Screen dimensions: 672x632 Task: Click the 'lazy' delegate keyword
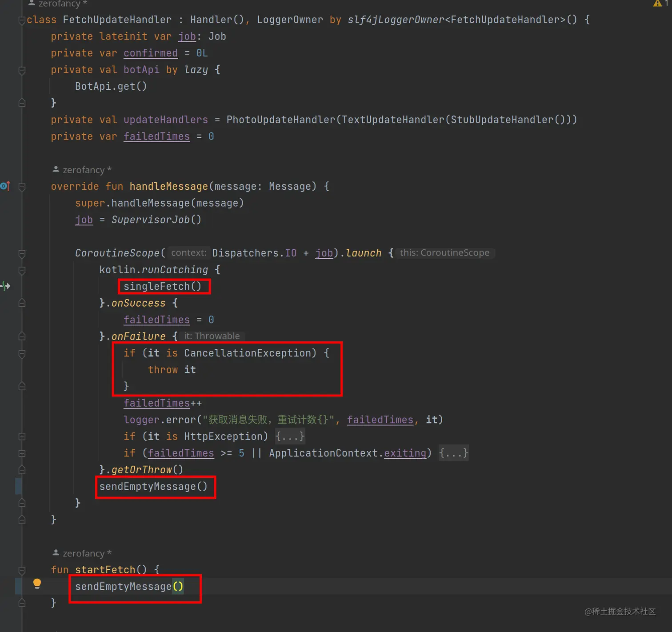pyautogui.click(x=196, y=70)
